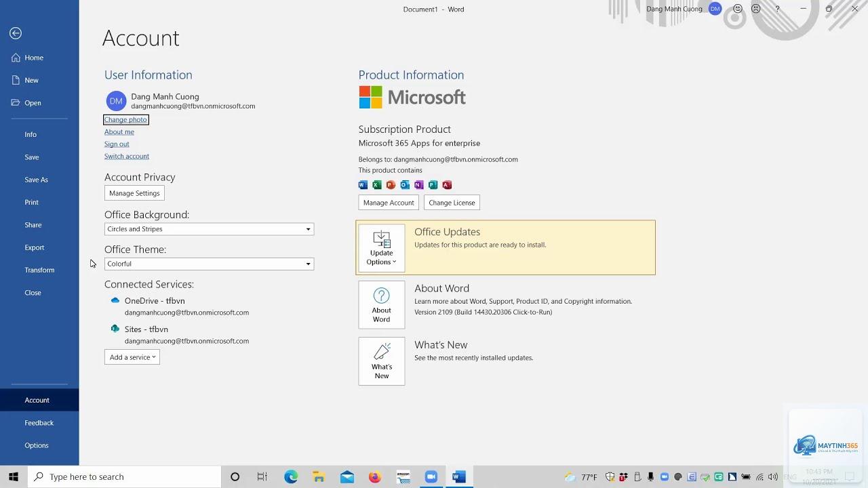868x488 pixels.
Task: Open Task View on the taskbar
Action: pos(262,477)
